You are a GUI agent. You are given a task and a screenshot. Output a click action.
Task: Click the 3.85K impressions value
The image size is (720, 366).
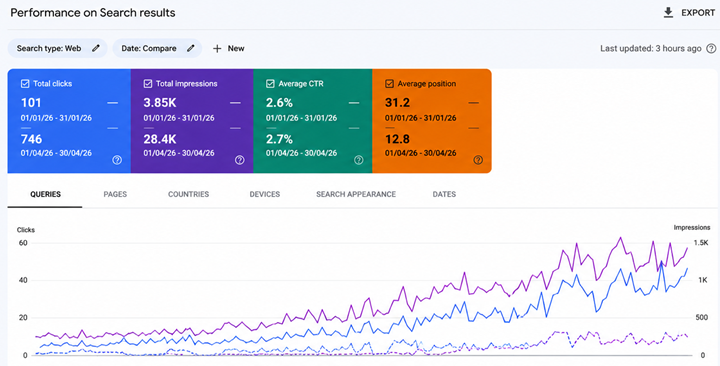point(160,103)
